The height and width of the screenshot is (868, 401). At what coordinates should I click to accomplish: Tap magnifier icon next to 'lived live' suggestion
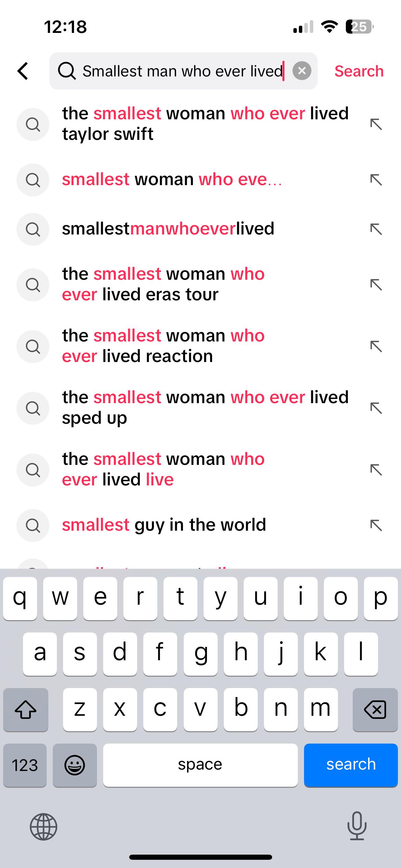coord(33,470)
